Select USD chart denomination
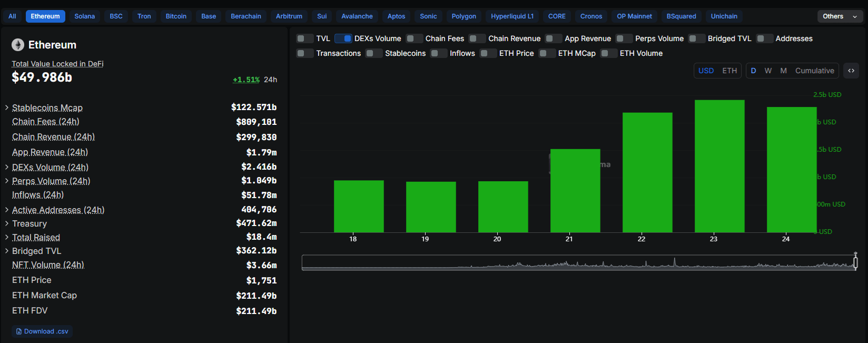 click(706, 71)
